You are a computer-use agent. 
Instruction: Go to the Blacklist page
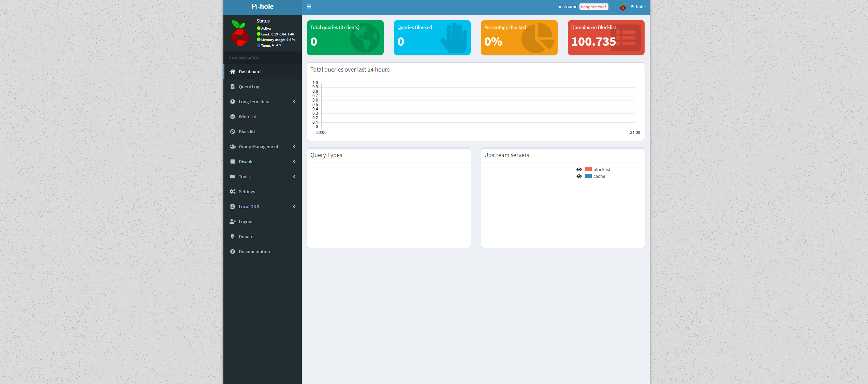tap(263, 132)
